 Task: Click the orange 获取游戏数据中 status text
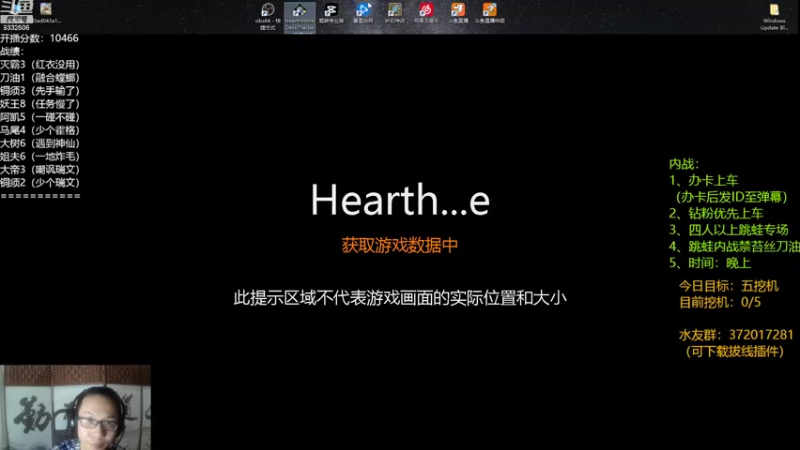point(400,245)
